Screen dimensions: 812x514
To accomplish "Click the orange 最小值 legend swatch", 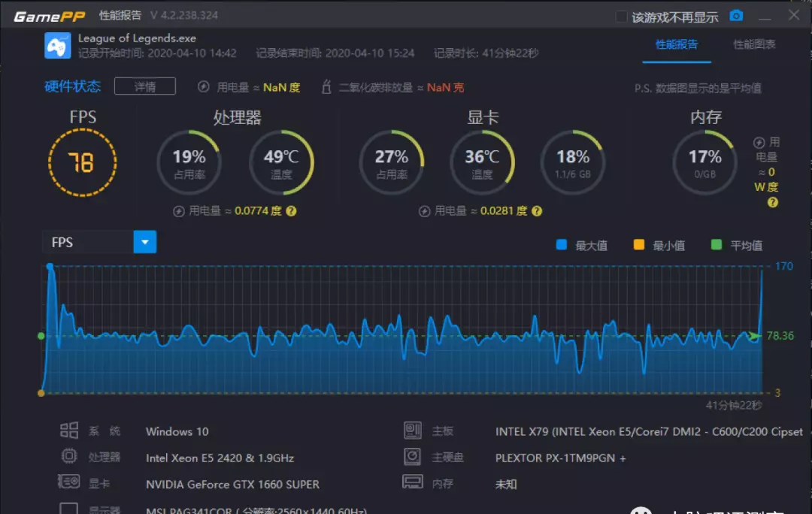I will click(639, 245).
